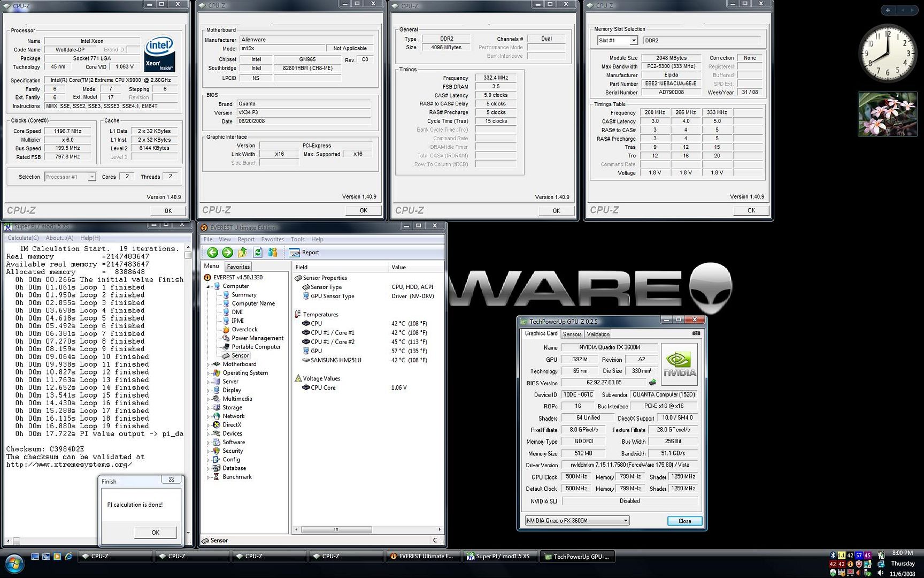Expand the Storage tree node
Screen dimensions: 924x578
tap(209, 408)
